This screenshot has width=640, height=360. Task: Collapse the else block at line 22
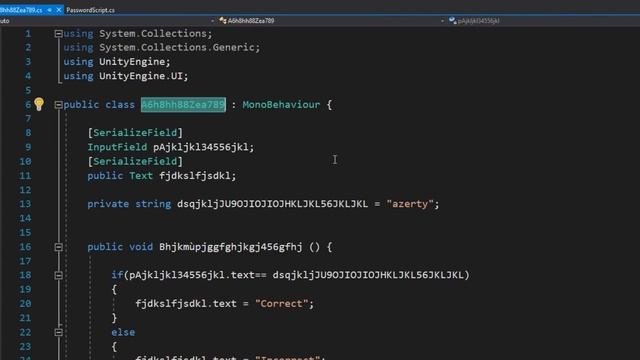(x=58, y=332)
